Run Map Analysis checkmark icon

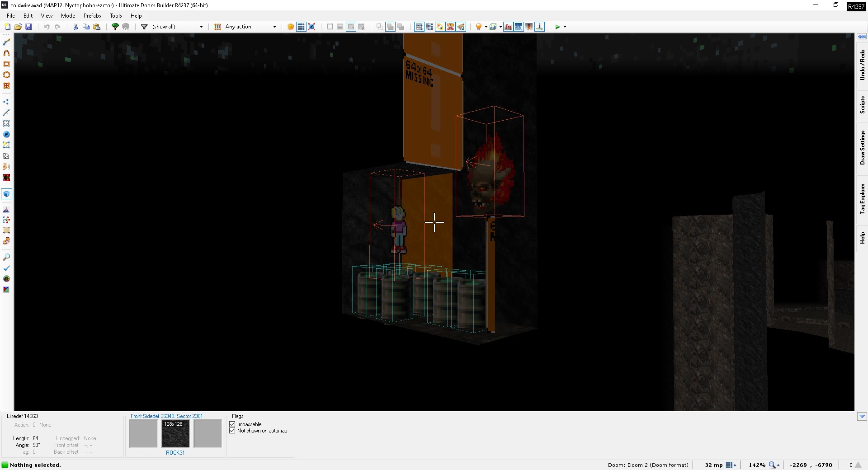[6, 268]
